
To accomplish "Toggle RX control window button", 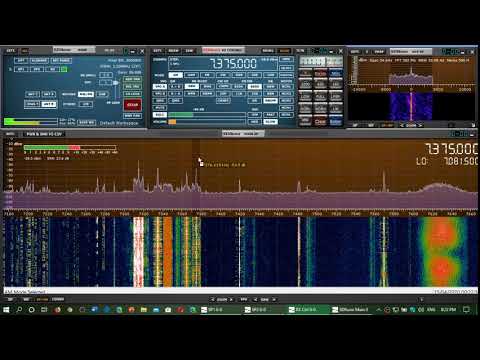I will pos(52,69).
